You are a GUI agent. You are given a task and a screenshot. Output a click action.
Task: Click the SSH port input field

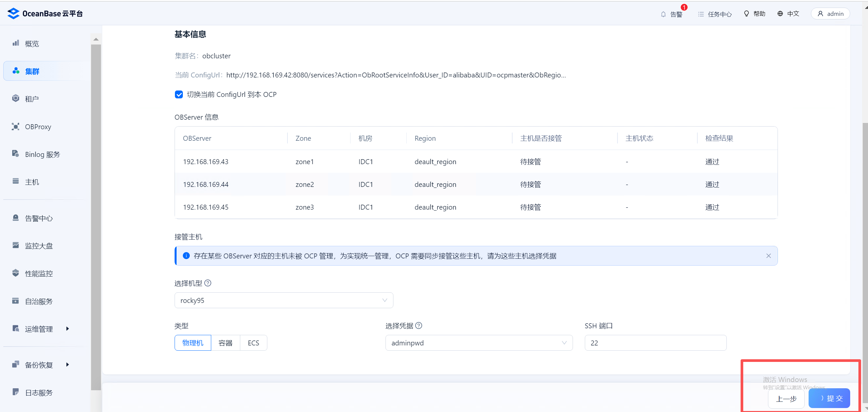tap(655, 343)
